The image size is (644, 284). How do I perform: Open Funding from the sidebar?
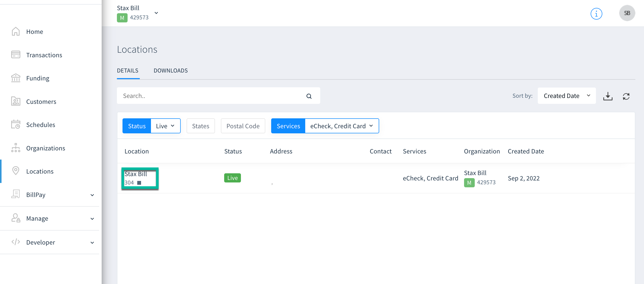click(x=38, y=78)
